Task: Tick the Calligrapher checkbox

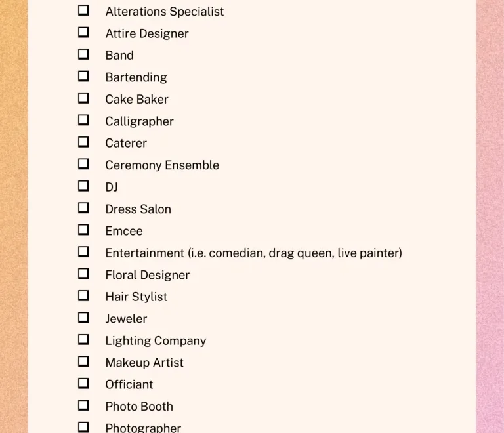Action: [83, 120]
